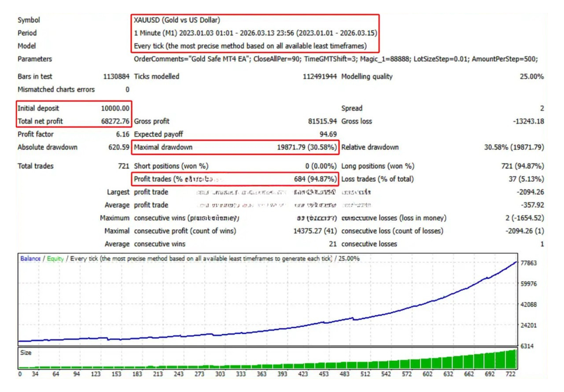The width and height of the screenshot is (564, 392).
Task: Click the OrderComments="Gold Safe MT4 EA" parameters line
Action: [x=336, y=59]
